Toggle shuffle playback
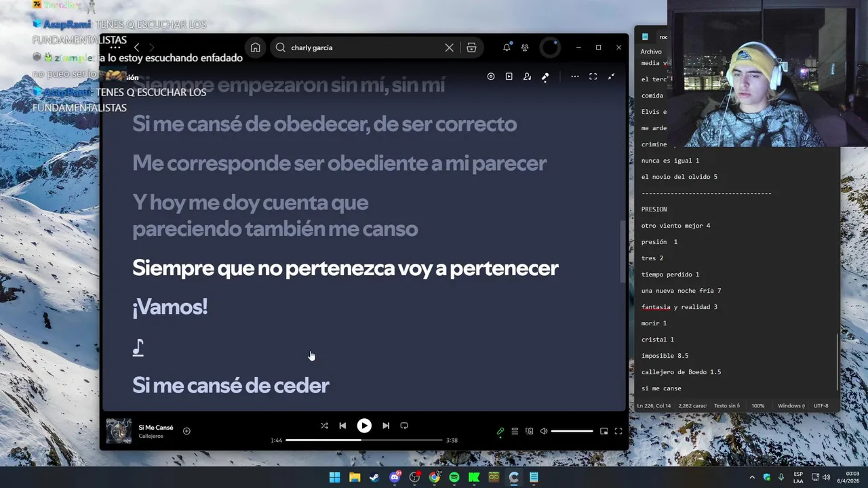This screenshot has width=868, height=488. [x=324, y=426]
